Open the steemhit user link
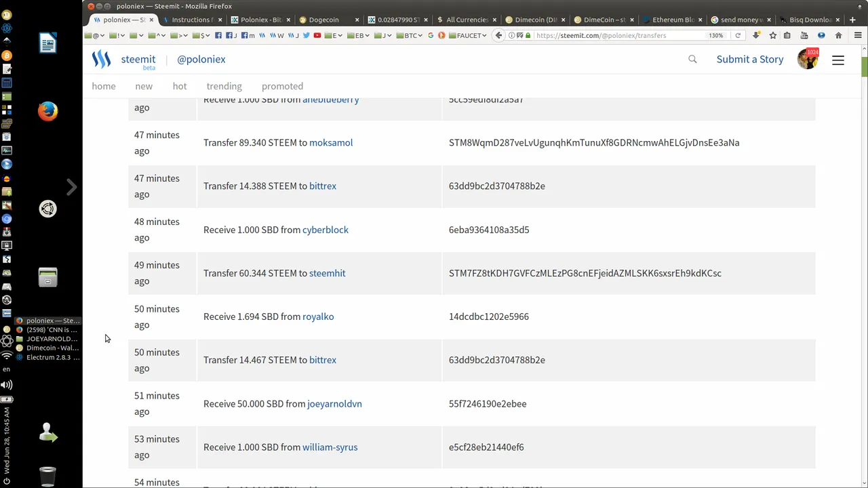Screen dimensions: 868x488 (328, 273)
